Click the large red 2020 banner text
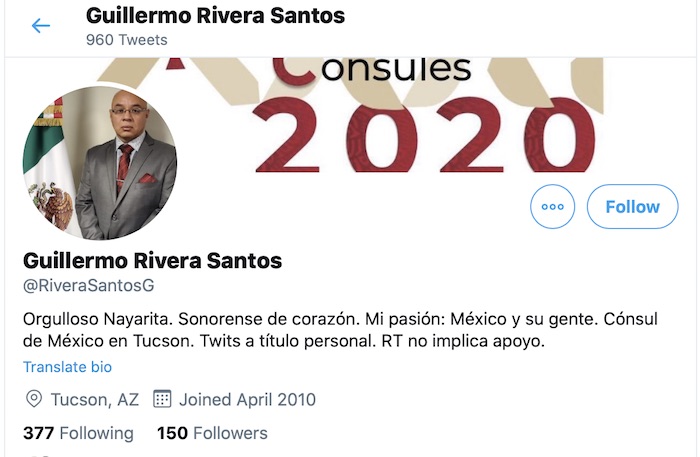Viewport: 700px width, 457px height. pyautogui.click(x=424, y=135)
